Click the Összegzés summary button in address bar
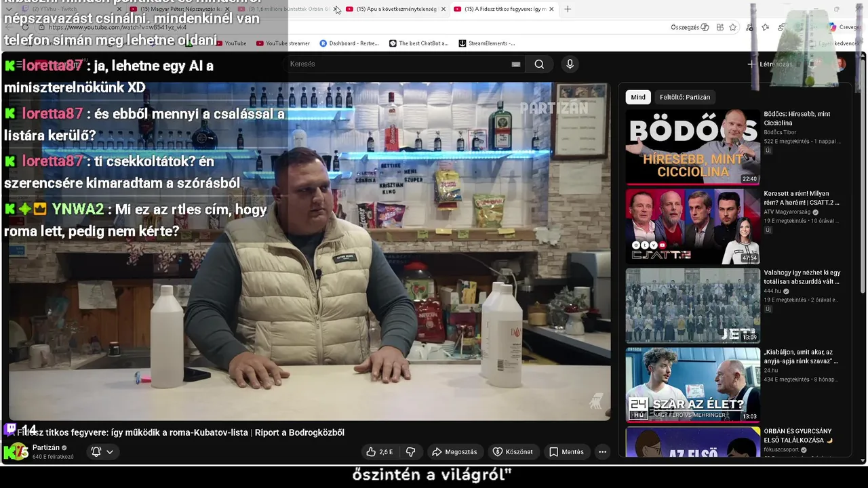This screenshot has width=868, height=488. click(690, 27)
